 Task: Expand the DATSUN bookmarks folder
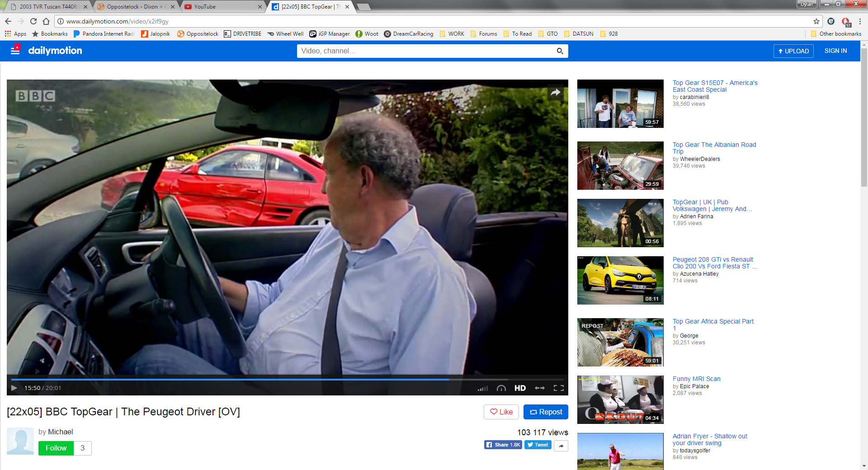click(578, 34)
